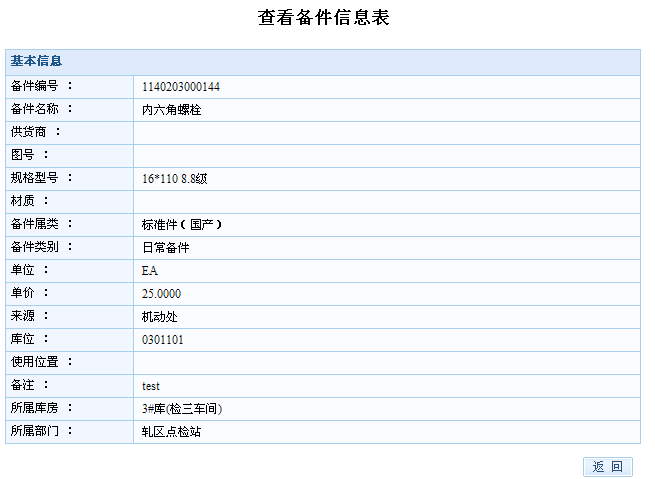The height and width of the screenshot is (479, 655).
Task: Select department value 轧区点检站
Action: (x=171, y=431)
